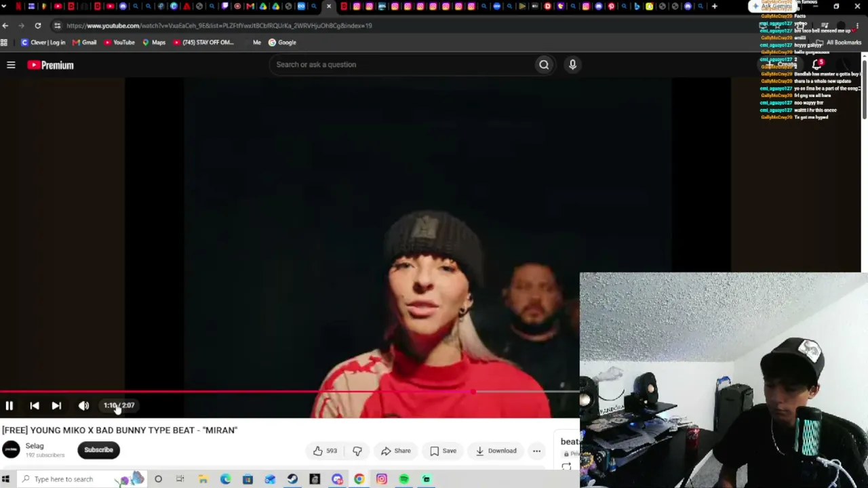Open Task View on taskbar
The height and width of the screenshot is (488, 868).
(180, 479)
